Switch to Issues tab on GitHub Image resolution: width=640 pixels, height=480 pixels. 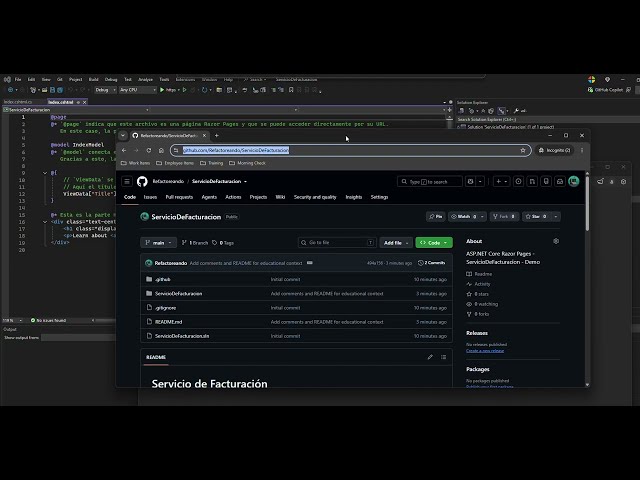tap(150, 197)
